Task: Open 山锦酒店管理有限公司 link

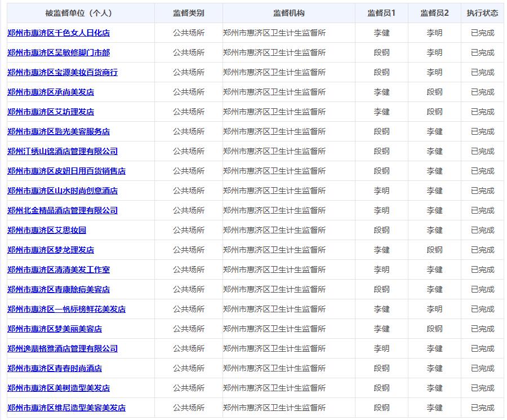Action: pyautogui.click(x=63, y=151)
